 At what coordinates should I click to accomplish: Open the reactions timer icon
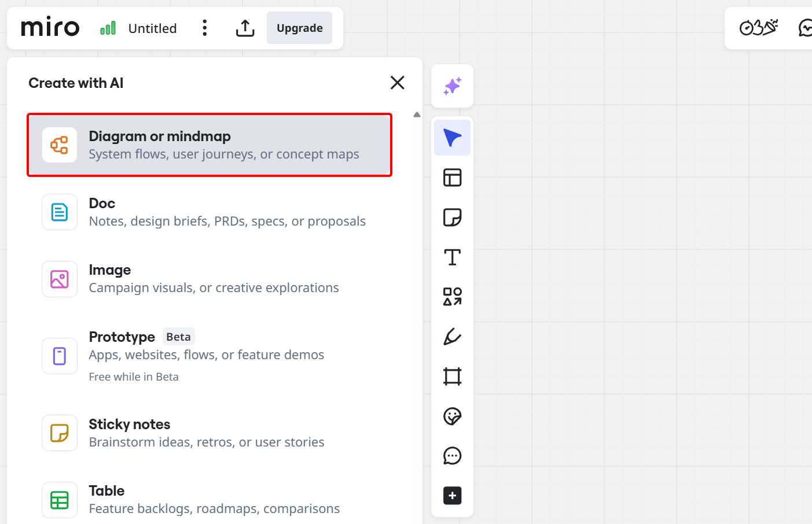click(758, 27)
